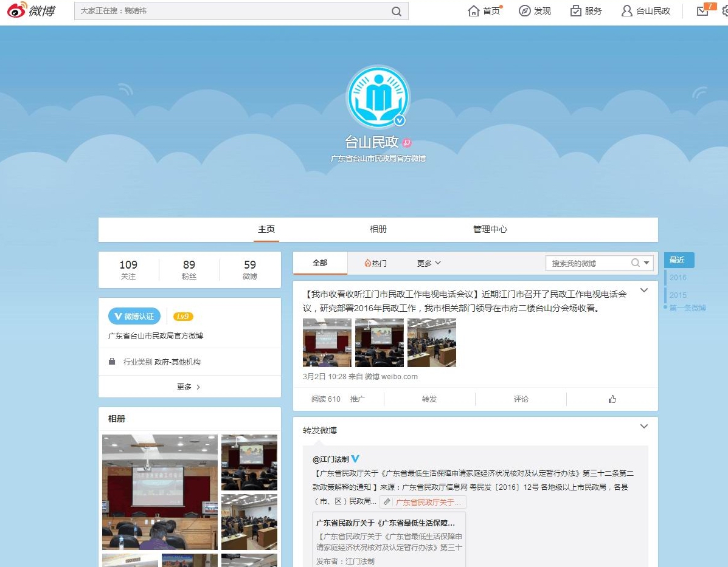The image size is (728, 567).
Task: Open the Services (服务) icon
Action: point(576,11)
